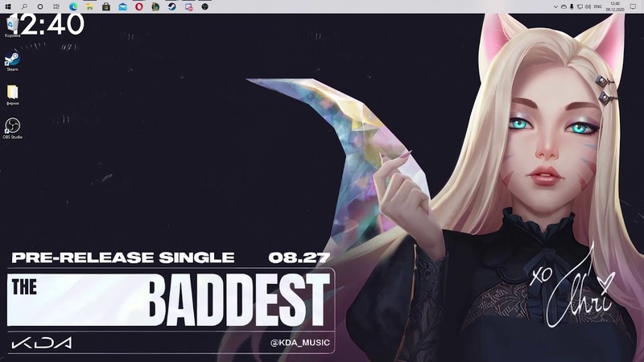Open the Mail app in taskbar
Screen dimensions: 644x362
(122, 6)
